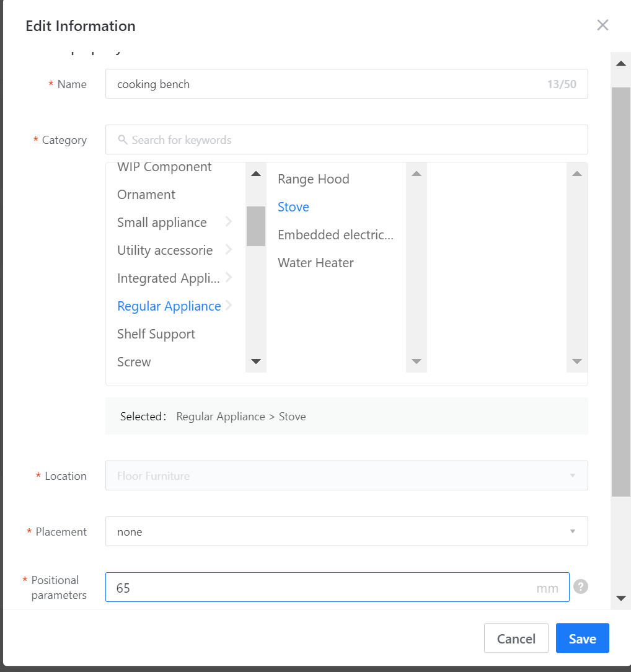Click the search magnifier icon in Category
This screenshot has width=631, height=672.
click(123, 140)
